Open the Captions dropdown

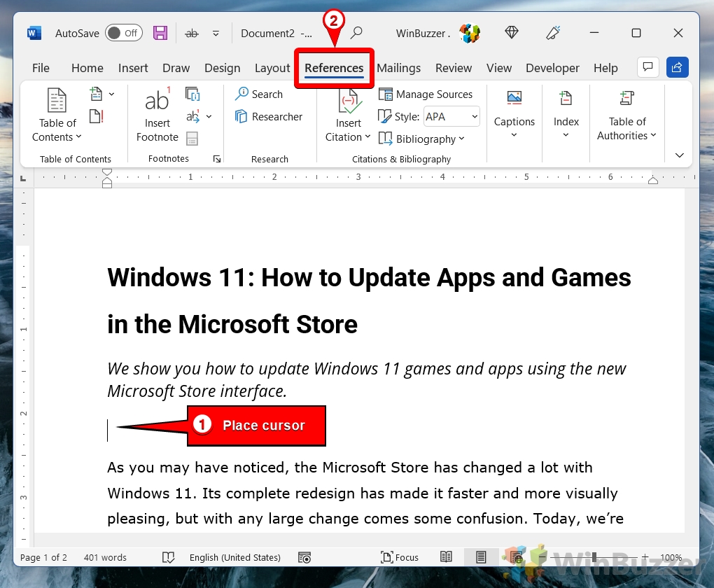(x=514, y=114)
